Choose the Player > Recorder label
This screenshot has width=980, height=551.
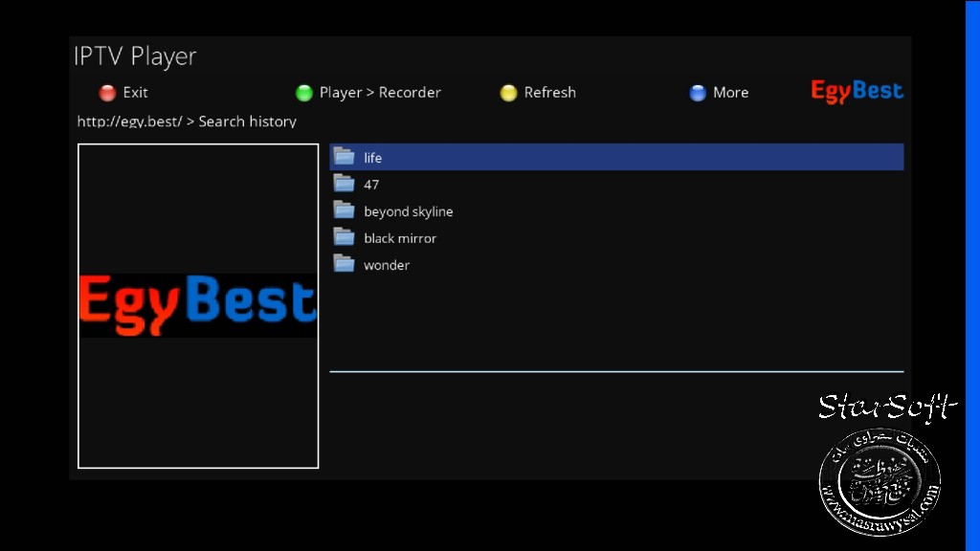point(380,93)
